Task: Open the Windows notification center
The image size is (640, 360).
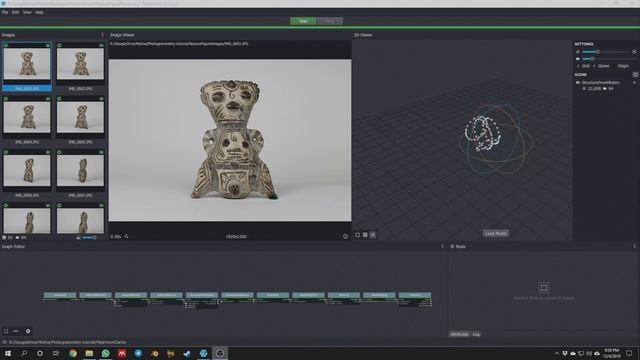Action: pos(629,353)
